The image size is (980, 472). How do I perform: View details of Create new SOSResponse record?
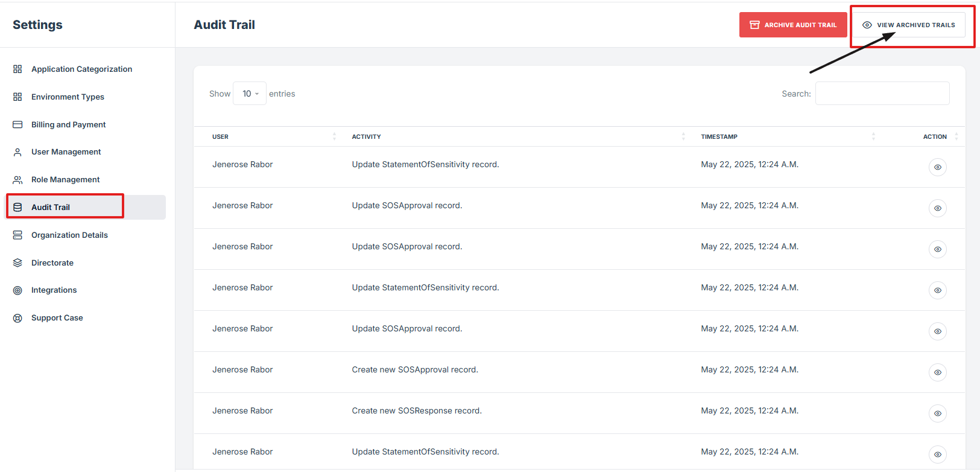tap(937, 413)
